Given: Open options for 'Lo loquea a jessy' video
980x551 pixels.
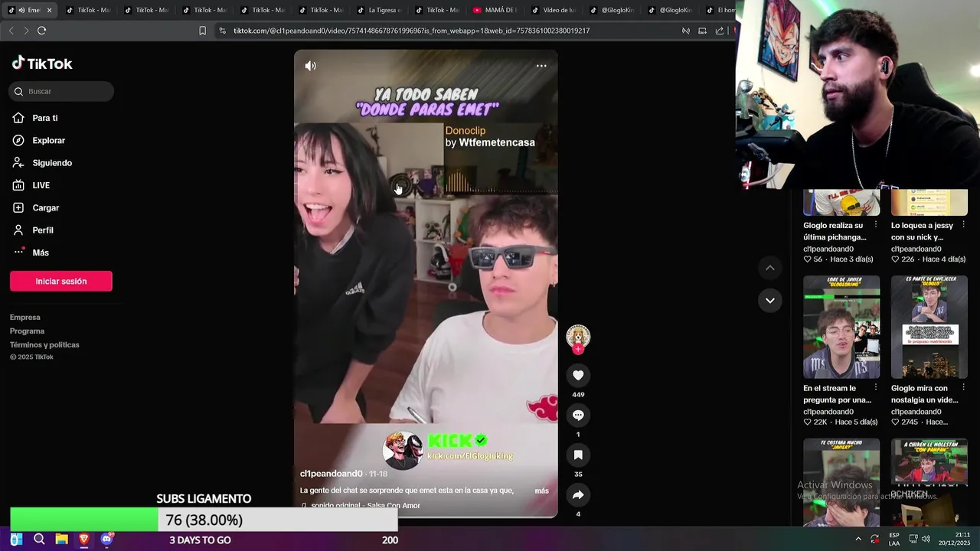Looking at the screenshot, I should click(x=963, y=225).
